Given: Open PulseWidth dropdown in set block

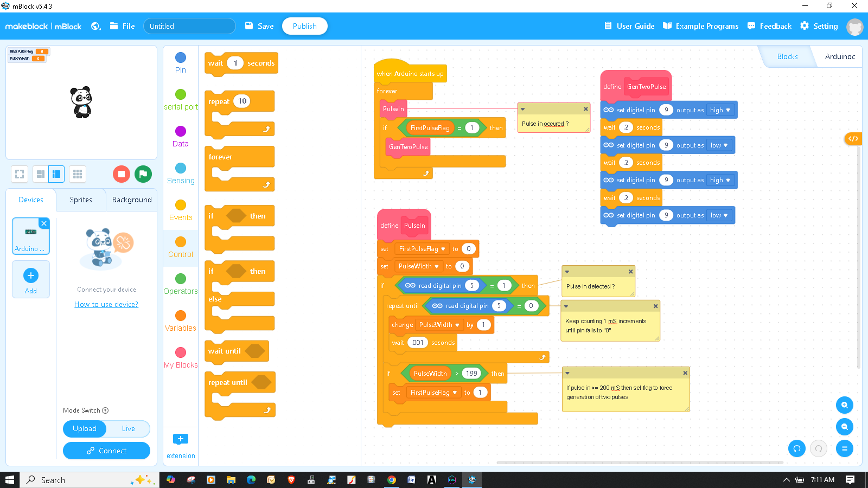Looking at the screenshot, I should (x=418, y=266).
